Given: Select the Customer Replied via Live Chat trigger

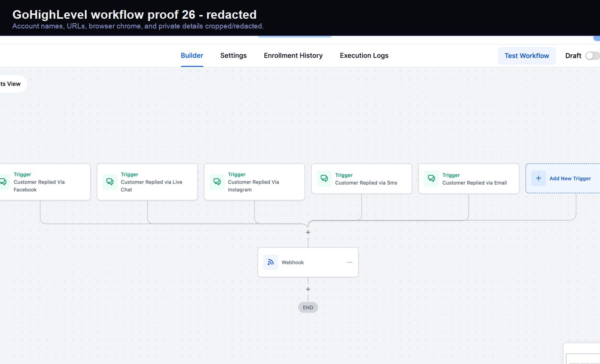Looking at the screenshot, I should (147, 182).
